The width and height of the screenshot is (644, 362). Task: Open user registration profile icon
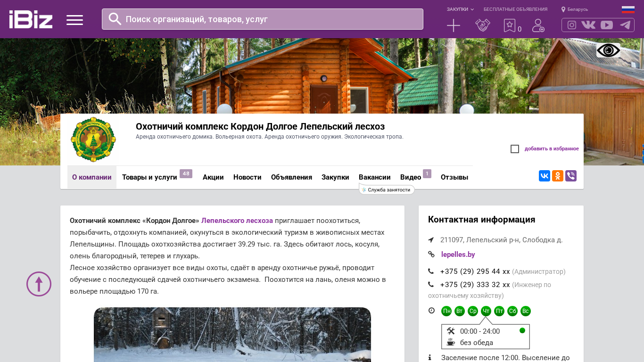[538, 25]
